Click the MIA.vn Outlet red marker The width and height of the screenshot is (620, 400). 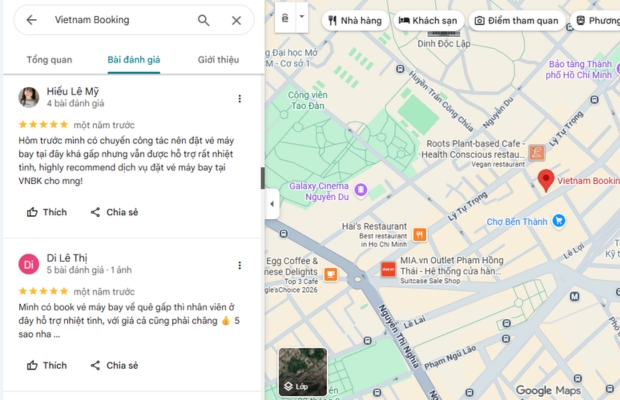(x=388, y=270)
